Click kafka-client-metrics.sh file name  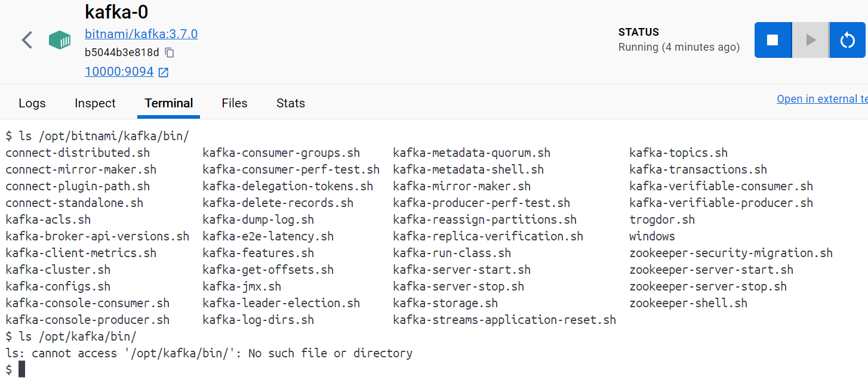pyautogui.click(x=81, y=253)
